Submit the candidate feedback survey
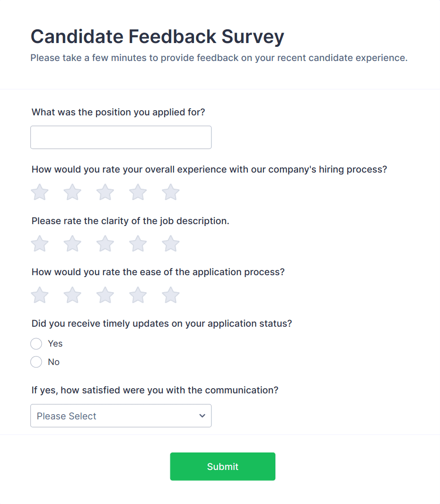Screen dimensions: 440x504 (x=222, y=466)
